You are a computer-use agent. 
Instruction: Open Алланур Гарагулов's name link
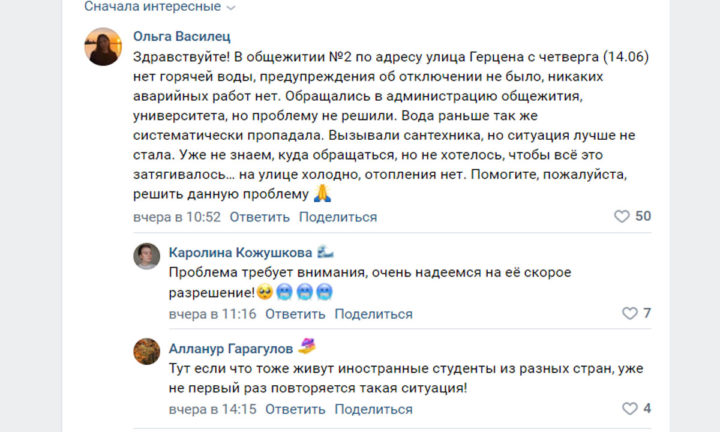[231, 348]
